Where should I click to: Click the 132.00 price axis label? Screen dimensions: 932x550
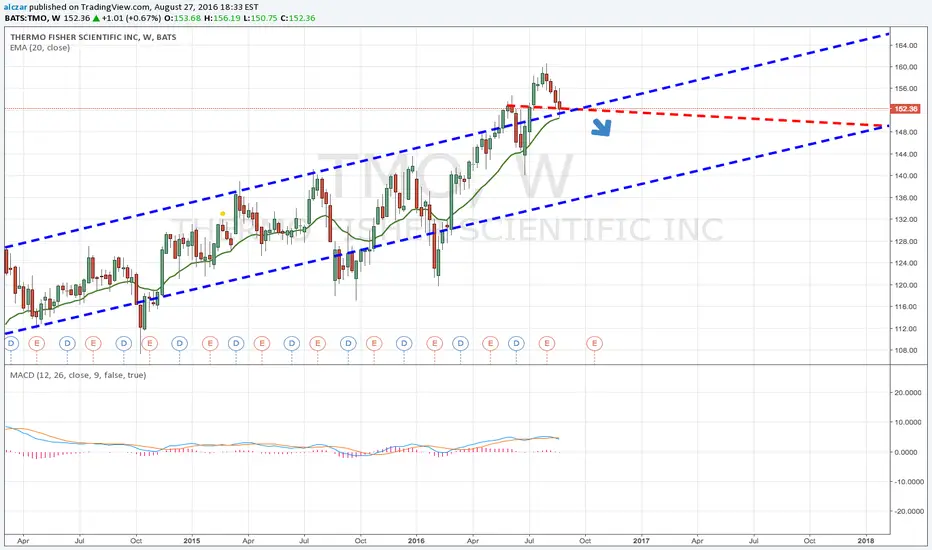pyautogui.click(x=906, y=219)
